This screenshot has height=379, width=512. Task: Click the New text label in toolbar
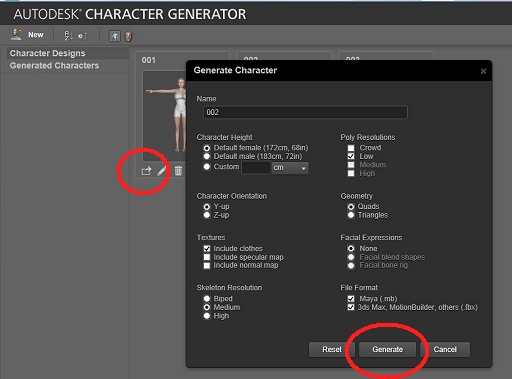tap(36, 35)
